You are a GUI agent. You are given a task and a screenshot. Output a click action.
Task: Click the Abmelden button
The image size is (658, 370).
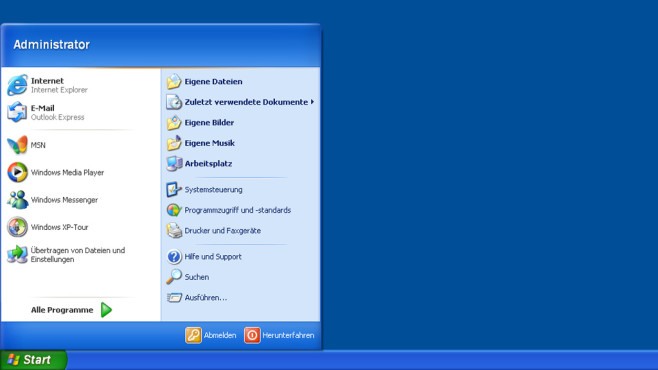pyautogui.click(x=211, y=335)
